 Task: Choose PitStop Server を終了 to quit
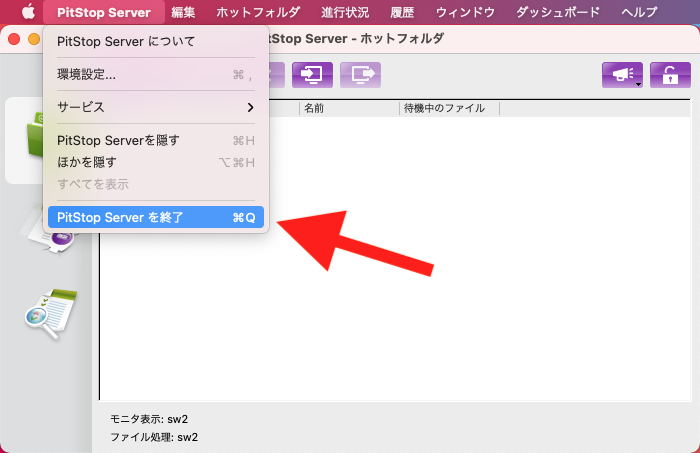tap(155, 216)
